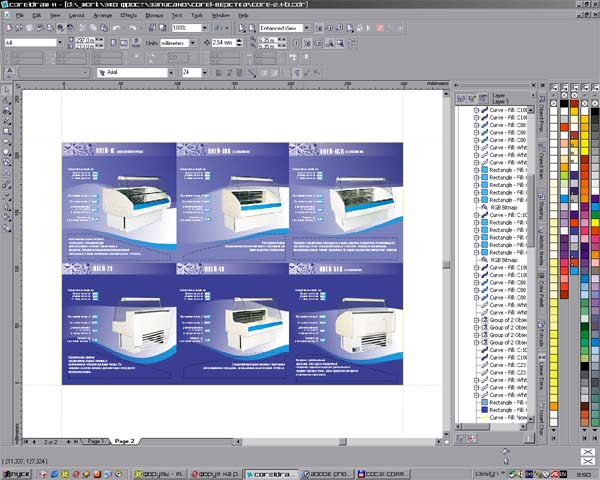Select the Freehand tool in toolbox
This screenshot has width=600, height=480.
[6, 121]
